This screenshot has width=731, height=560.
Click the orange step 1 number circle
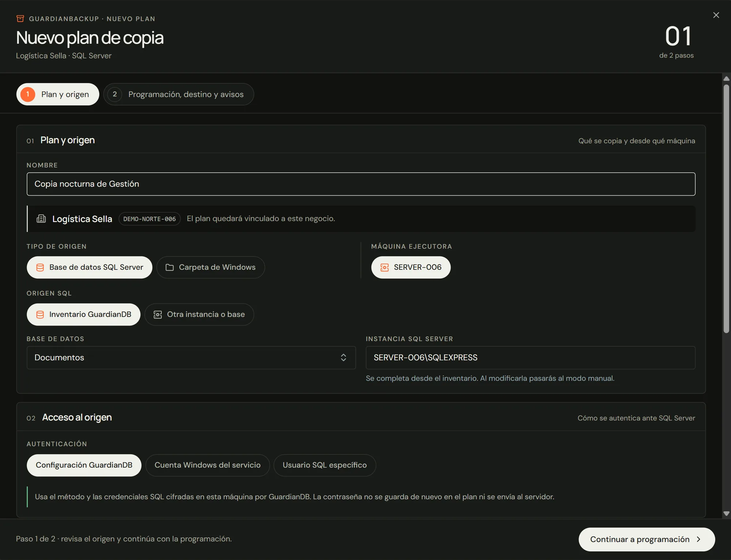click(x=28, y=94)
